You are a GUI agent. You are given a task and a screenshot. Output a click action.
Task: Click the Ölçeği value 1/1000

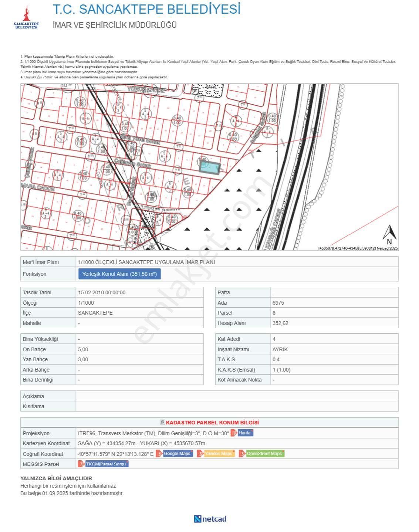tap(86, 303)
